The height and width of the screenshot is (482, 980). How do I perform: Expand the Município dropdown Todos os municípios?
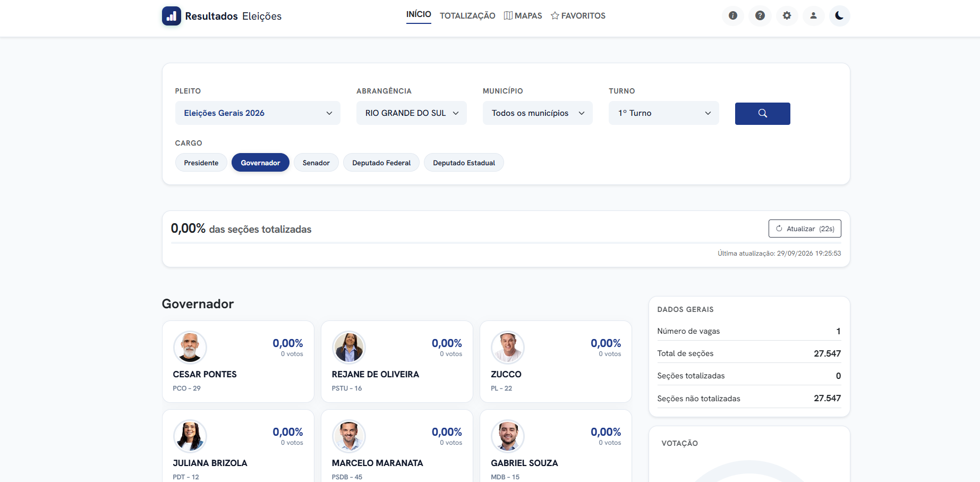[538, 113]
